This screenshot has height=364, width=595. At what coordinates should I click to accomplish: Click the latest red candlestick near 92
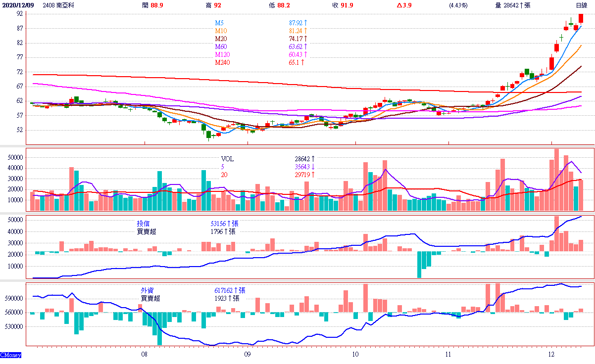[x=581, y=18]
